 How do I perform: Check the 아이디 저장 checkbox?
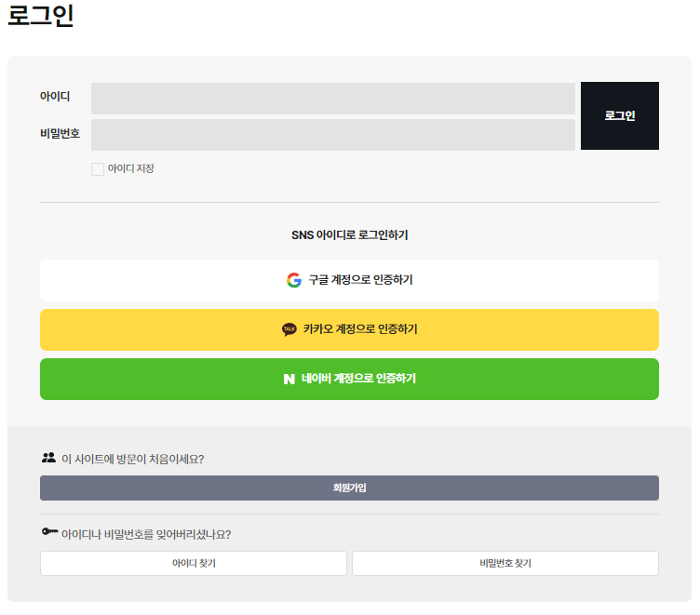point(98,169)
